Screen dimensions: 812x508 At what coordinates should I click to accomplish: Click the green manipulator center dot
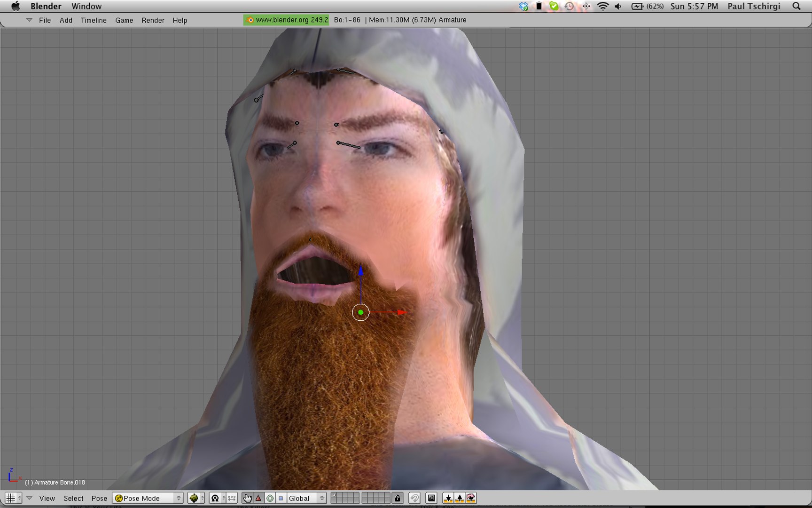pos(360,312)
